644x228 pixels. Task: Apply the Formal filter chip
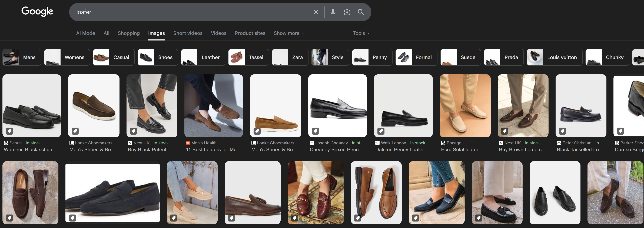click(x=416, y=57)
